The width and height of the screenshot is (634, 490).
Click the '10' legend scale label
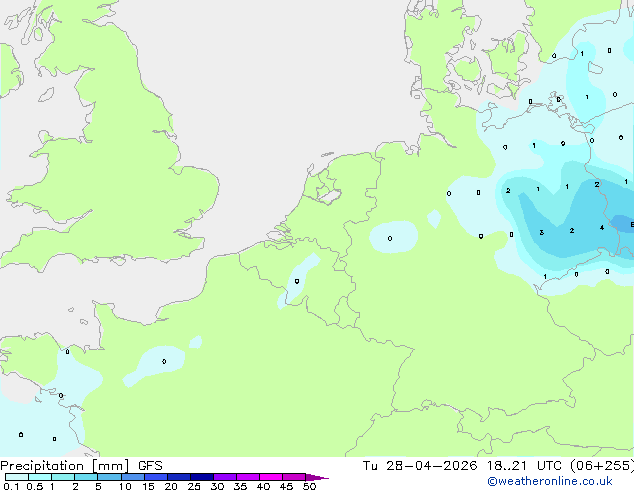[125, 486]
